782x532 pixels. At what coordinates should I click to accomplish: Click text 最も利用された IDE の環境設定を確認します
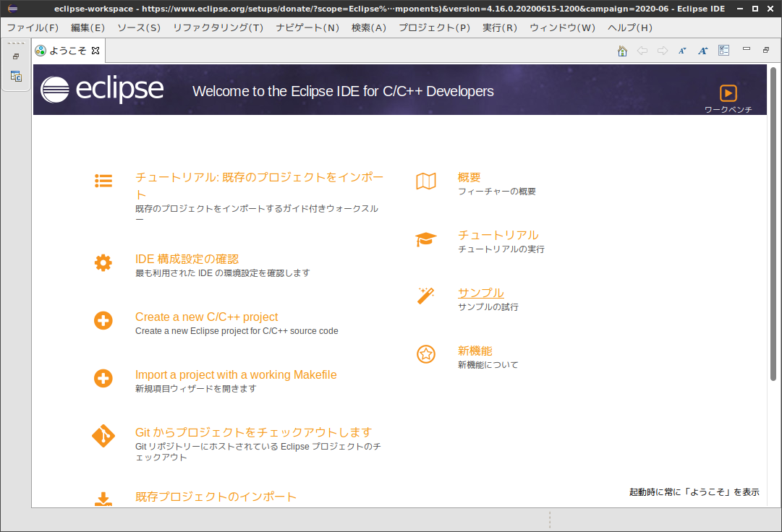pyautogui.click(x=222, y=273)
